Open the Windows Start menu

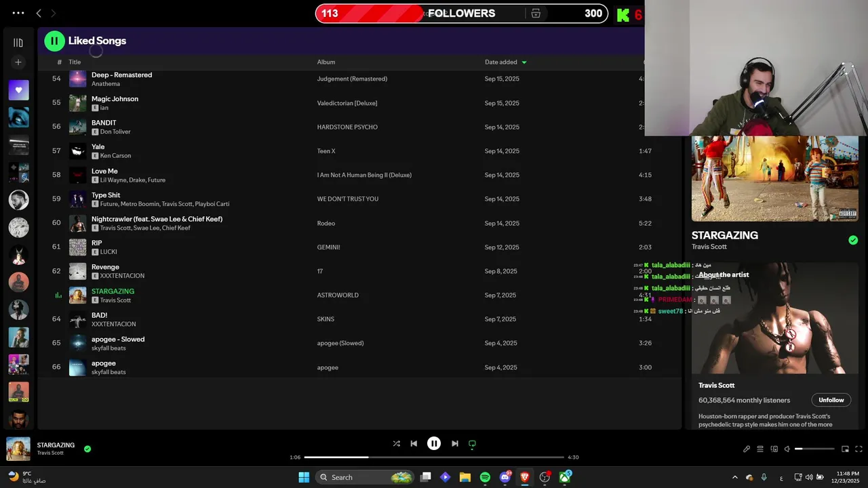tap(304, 477)
